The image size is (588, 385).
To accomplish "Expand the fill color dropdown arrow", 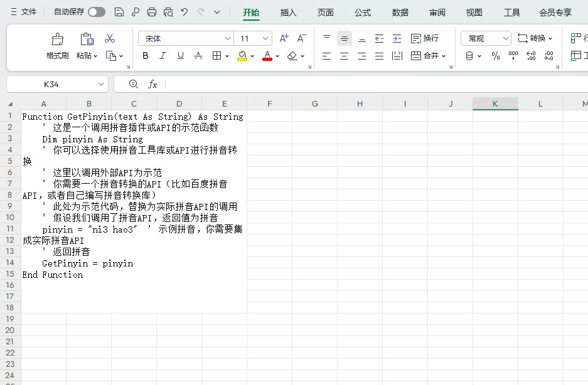I will click(252, 56).
